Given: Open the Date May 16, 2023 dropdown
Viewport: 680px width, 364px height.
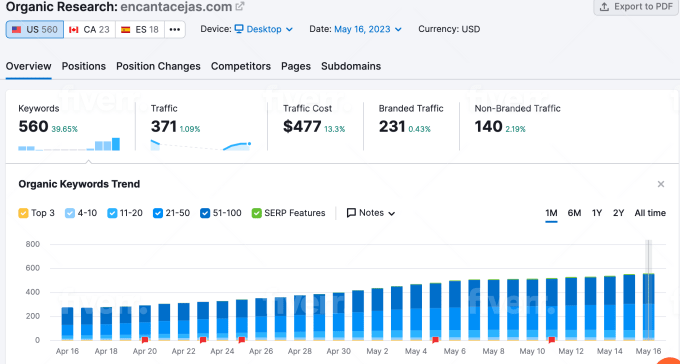Looking at the screenshot, I should click(x=368, y=29).
